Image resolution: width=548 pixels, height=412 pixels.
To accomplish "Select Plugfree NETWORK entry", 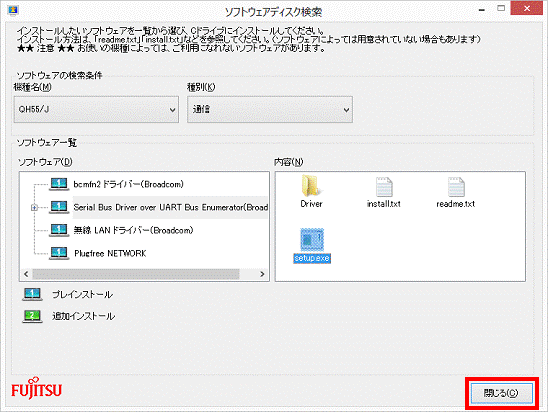I will click(110, 253).
